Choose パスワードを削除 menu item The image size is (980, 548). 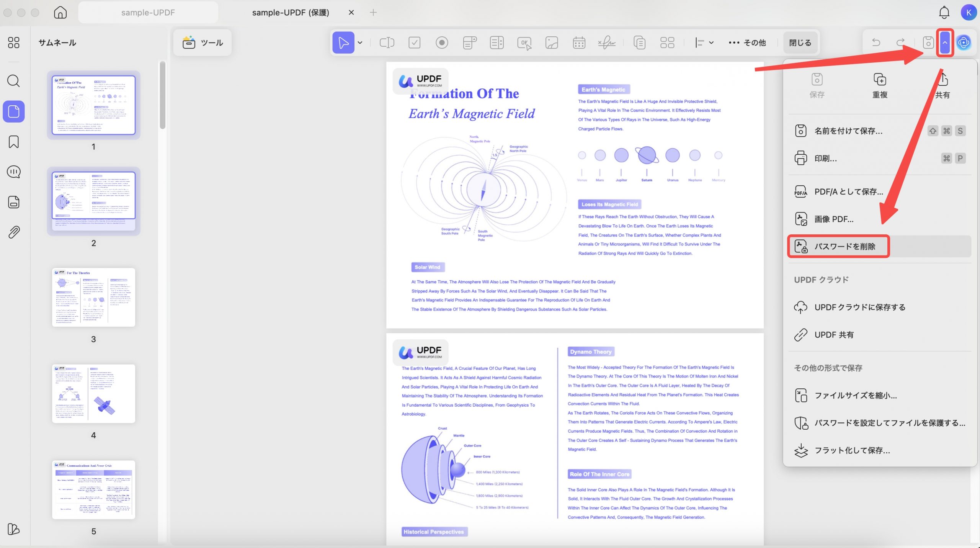[x=880, y=246]
